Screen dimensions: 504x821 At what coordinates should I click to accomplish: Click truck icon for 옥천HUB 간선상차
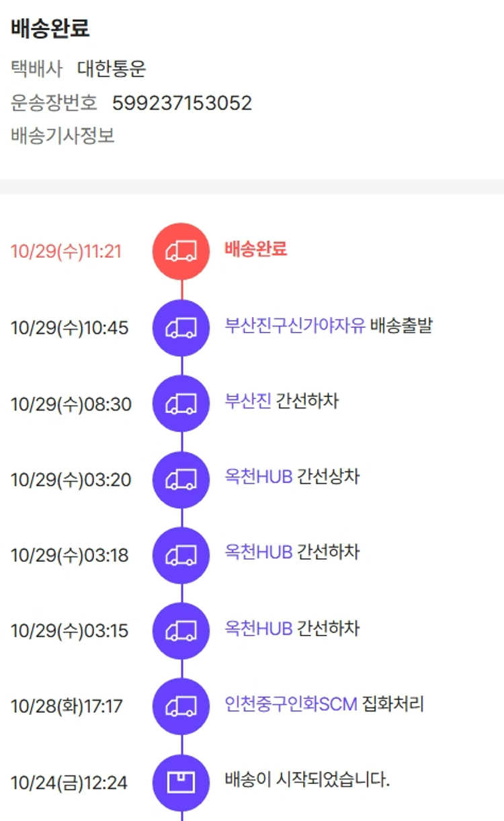pos(181,480)
